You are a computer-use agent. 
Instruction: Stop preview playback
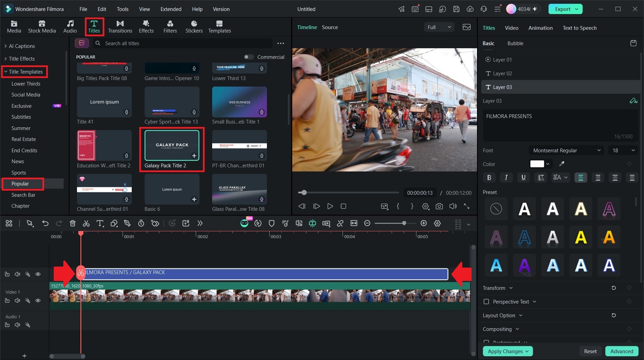(344, 206)
